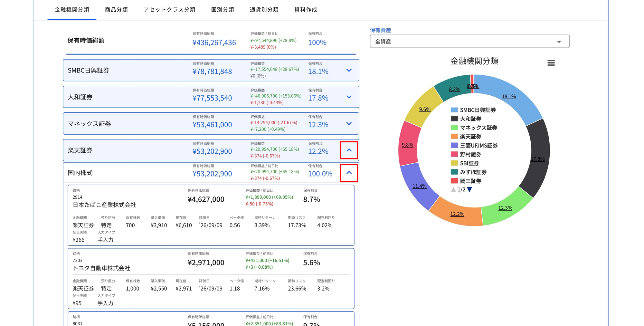Screen dimensions: 644x326
Task: Toggle 岡三証券 legend color swatch
Action: pos(454,181)
